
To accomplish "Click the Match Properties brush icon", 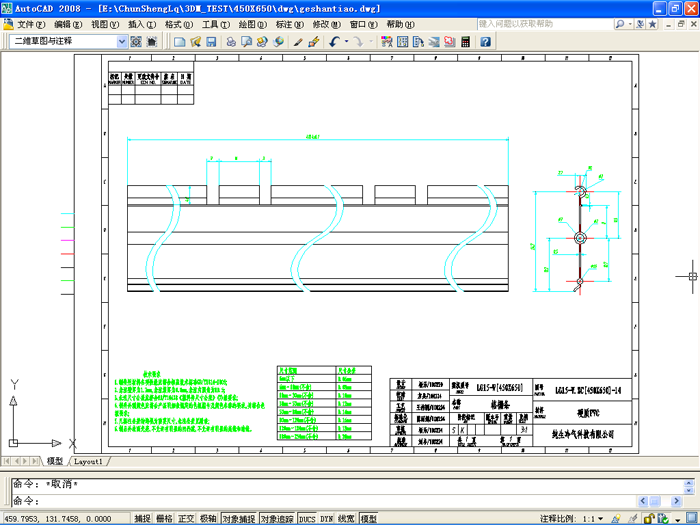I will (x=313, y=42).
